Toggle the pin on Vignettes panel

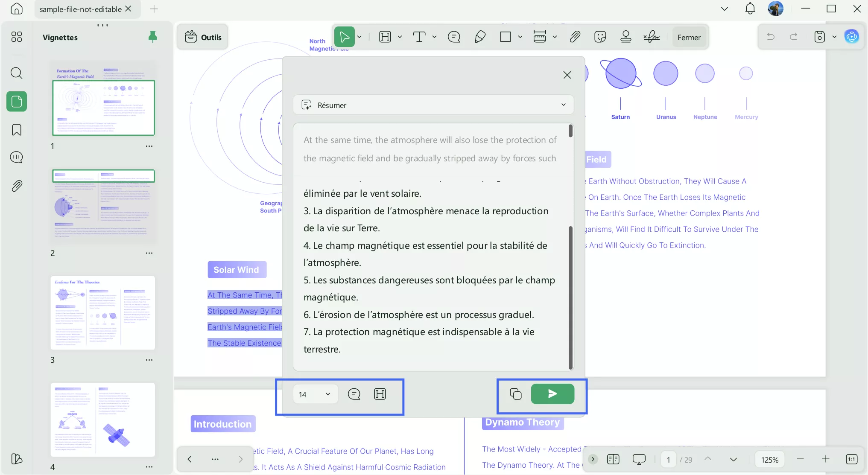152,37
